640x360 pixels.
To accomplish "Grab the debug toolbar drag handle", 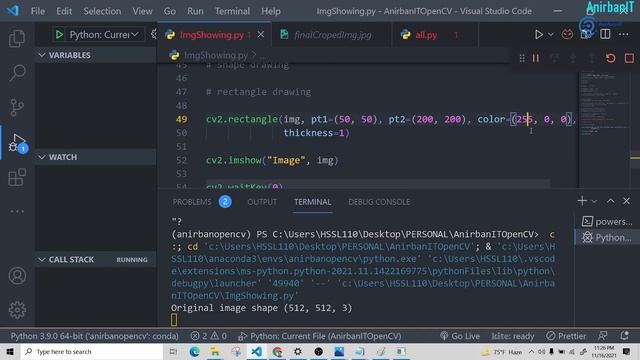I will [x=522, y=58].
